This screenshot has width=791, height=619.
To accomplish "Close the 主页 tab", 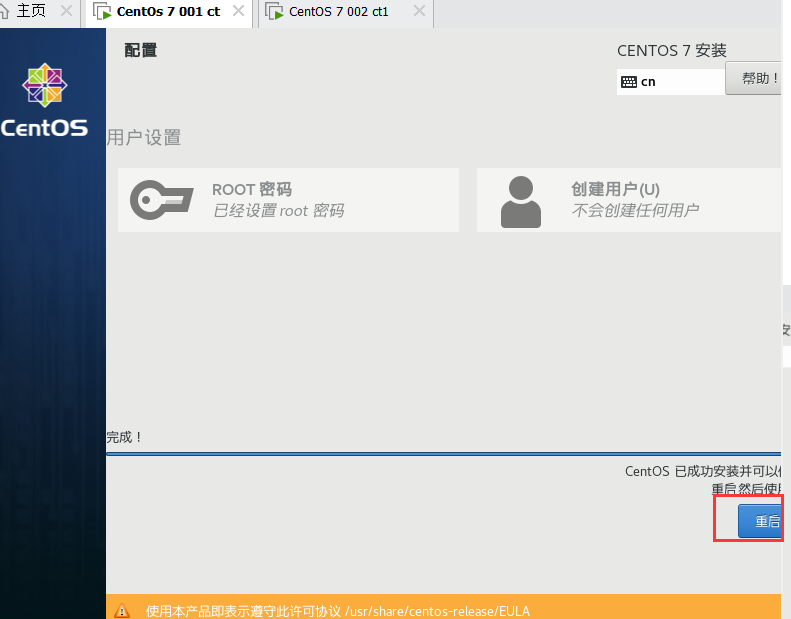I will coord(66,11).
